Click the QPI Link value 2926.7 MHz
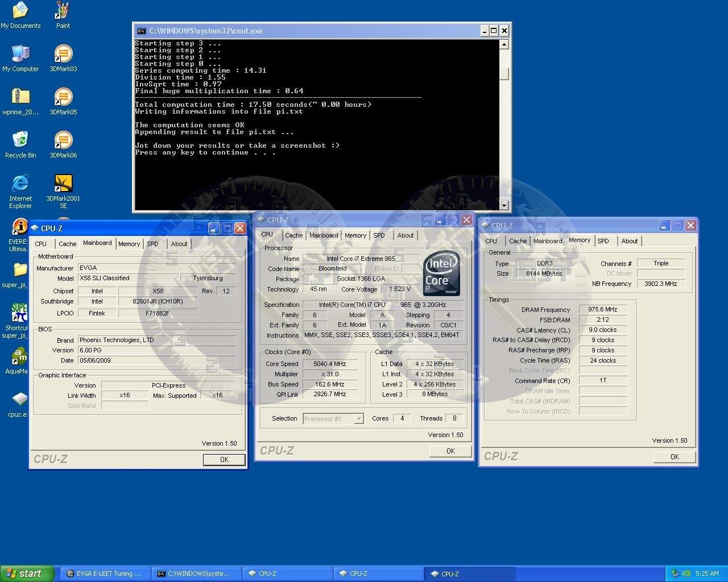The image size is (728, 582). pyautogui.click(x=330, y=394)
